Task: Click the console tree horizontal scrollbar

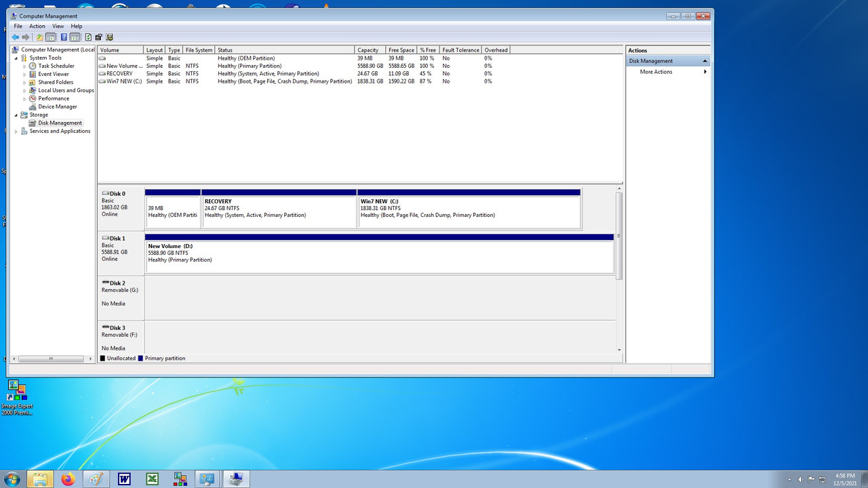Action: (x=52, y=358)
